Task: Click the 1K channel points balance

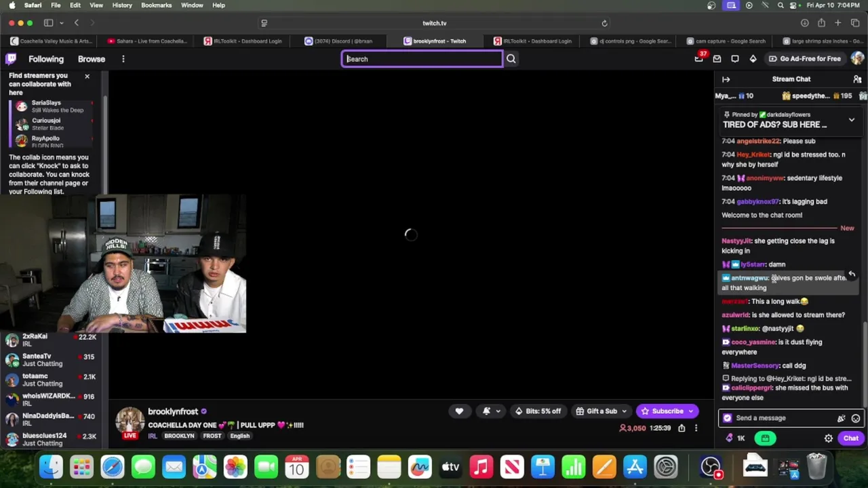Action: [x=735, y=439]
